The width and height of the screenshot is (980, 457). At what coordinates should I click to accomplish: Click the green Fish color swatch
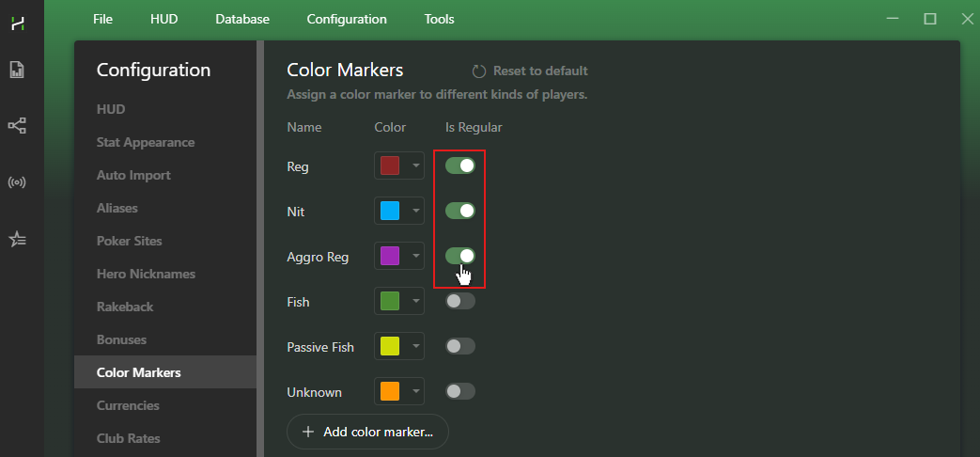click(390, 301)
